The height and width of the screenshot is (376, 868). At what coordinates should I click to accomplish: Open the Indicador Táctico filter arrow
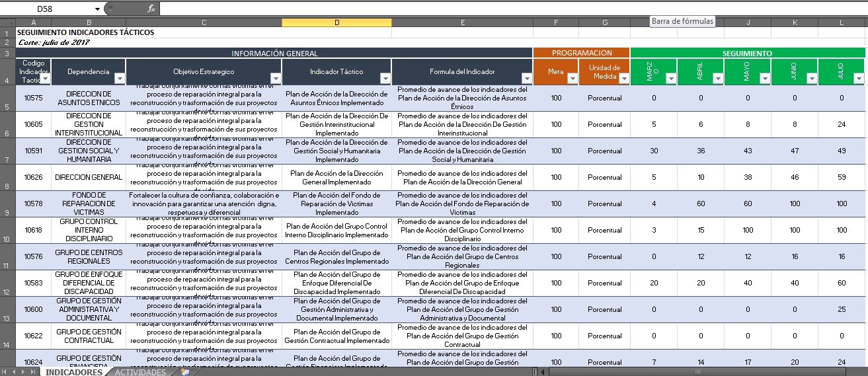386,79
